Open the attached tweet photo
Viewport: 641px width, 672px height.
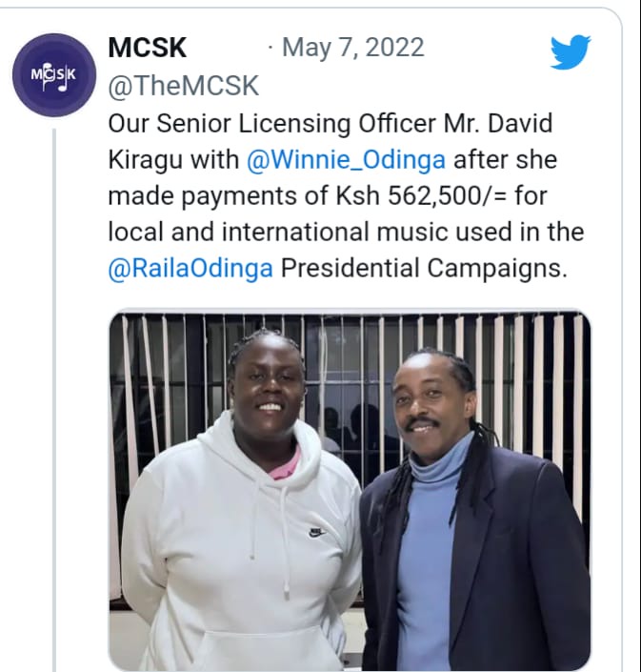tap(350, 491)
